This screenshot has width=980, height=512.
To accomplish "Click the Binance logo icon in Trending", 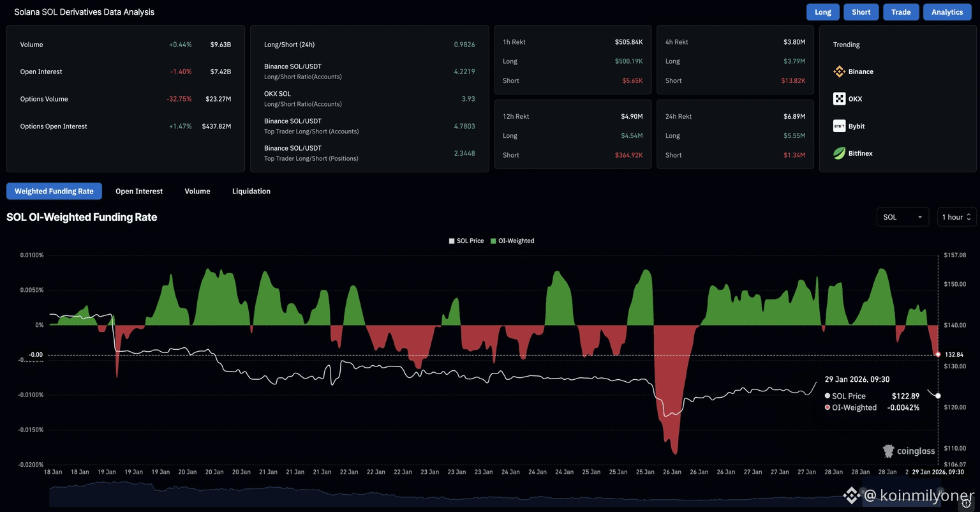I will [x=839, y=72].
